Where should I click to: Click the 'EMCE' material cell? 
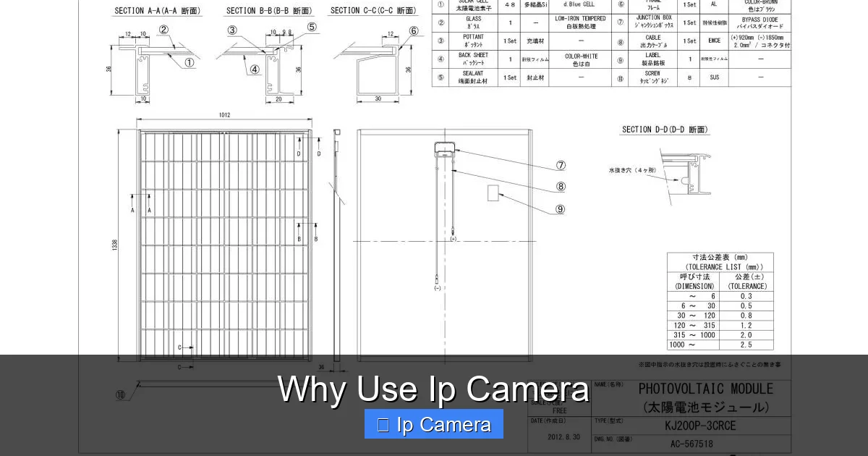pos(714,41)
